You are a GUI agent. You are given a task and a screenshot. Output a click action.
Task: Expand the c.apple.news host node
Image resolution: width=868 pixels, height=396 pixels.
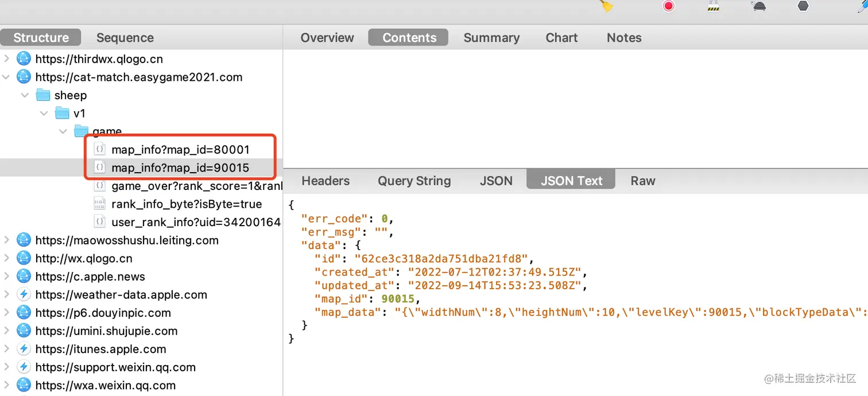pos(6,277)
